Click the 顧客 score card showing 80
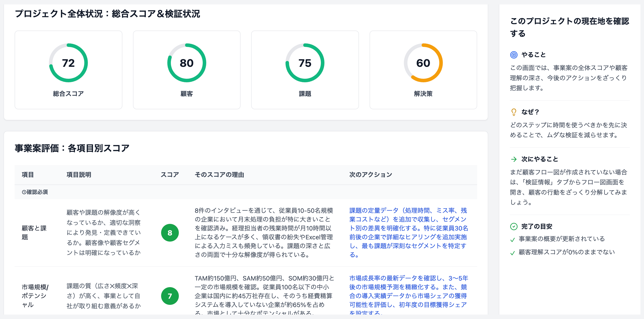 pos(187,70)
